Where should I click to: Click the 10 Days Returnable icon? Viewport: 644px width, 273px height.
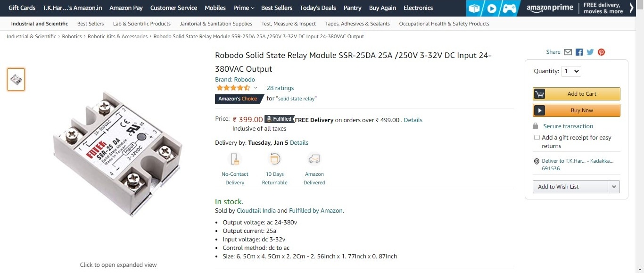tap(274, 158)
